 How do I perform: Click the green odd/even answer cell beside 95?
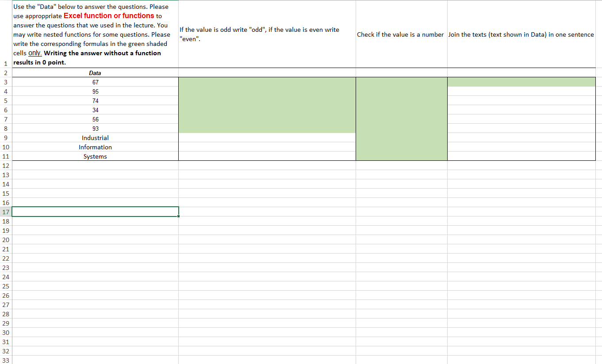coord(267,91)
